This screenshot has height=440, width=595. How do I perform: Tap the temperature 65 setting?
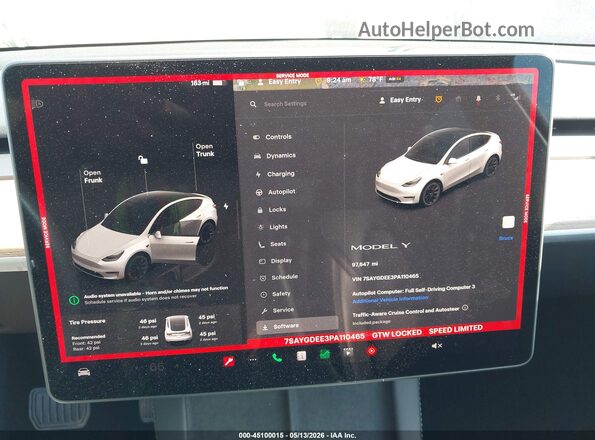pos(157,367)
